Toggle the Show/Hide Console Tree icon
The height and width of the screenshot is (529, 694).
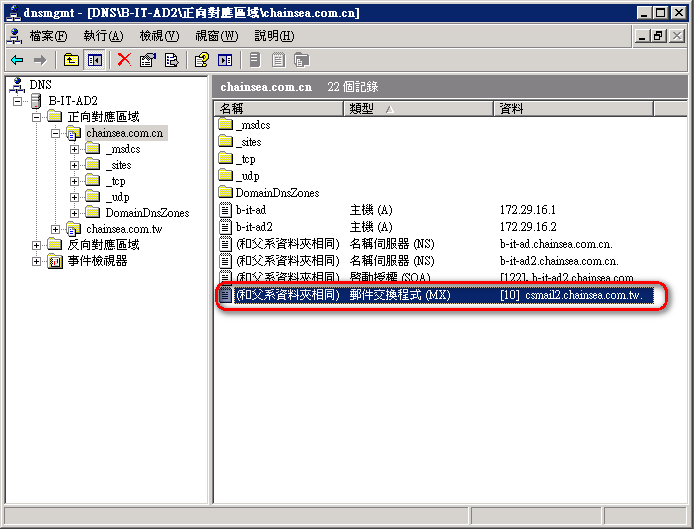point(94,60)
